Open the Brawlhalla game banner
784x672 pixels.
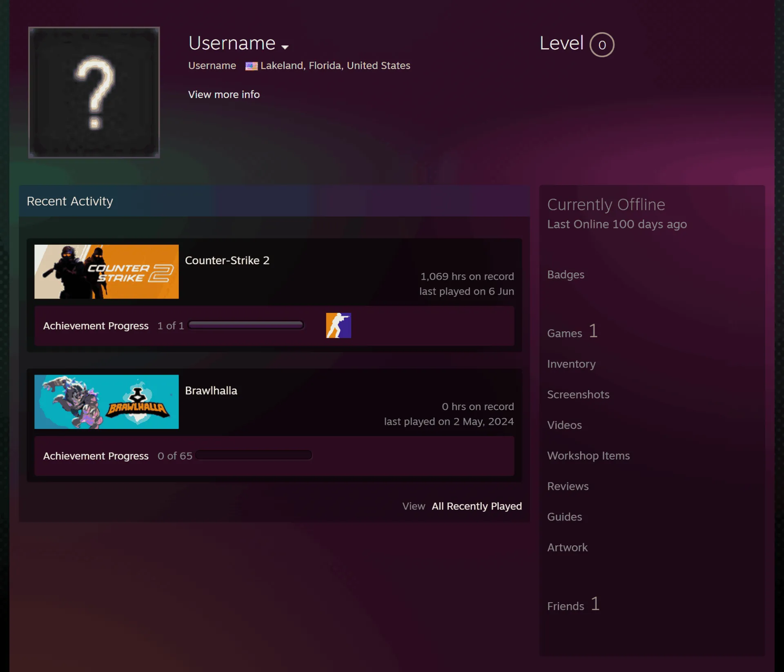click(107, 402)
